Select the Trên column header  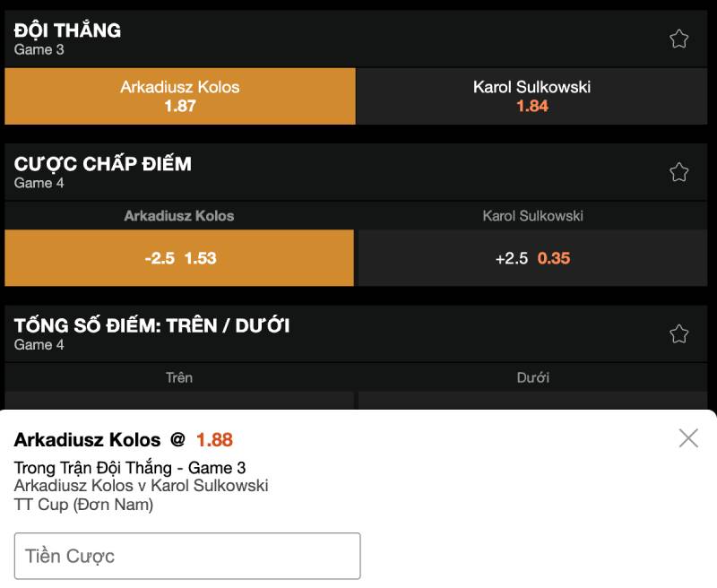coord(179,377)
